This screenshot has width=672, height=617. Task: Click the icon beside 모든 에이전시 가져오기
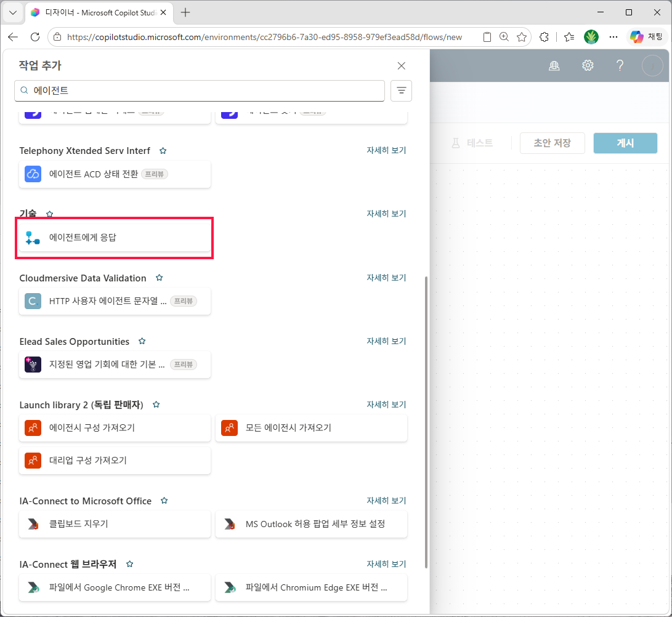click(229, 427)
